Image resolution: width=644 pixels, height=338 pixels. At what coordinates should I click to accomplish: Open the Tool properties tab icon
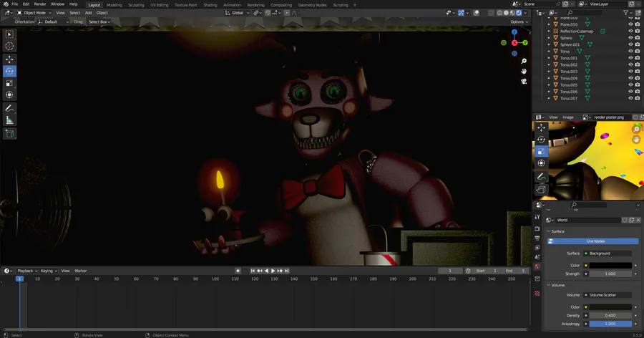[537, 217]
